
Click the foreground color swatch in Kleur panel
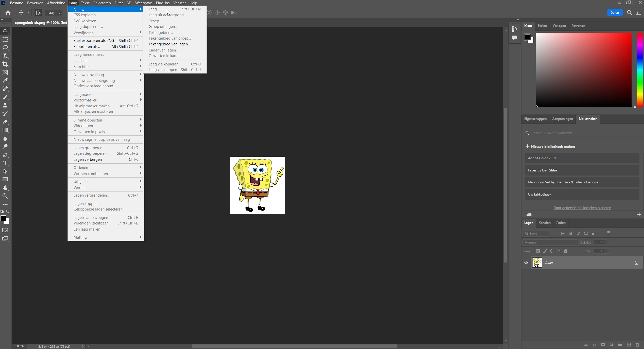[527, 37]
